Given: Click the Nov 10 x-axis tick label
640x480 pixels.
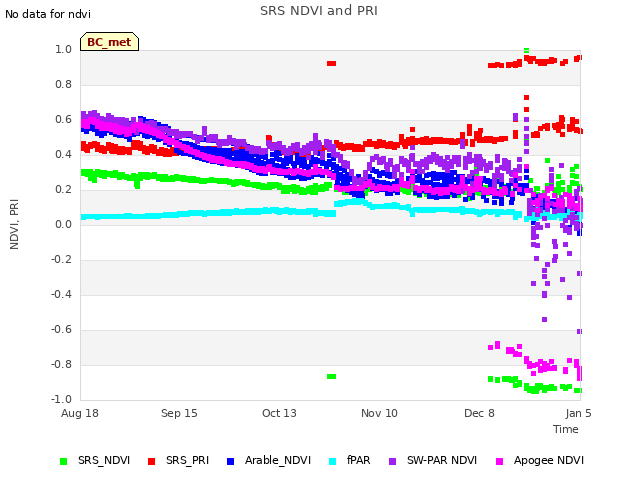Looking at the screenshot, I should 379,413.
